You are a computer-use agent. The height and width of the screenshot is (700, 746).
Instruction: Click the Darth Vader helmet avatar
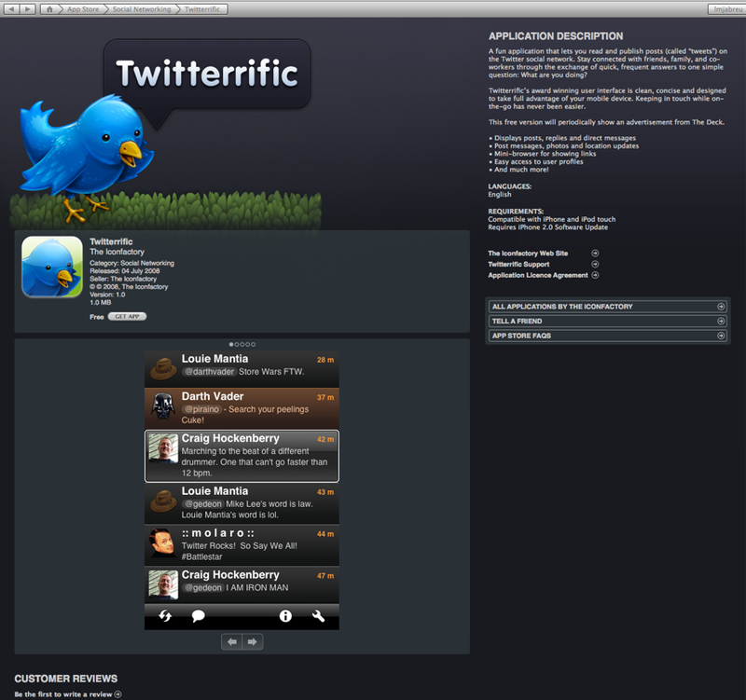click(x=162, y=406)
